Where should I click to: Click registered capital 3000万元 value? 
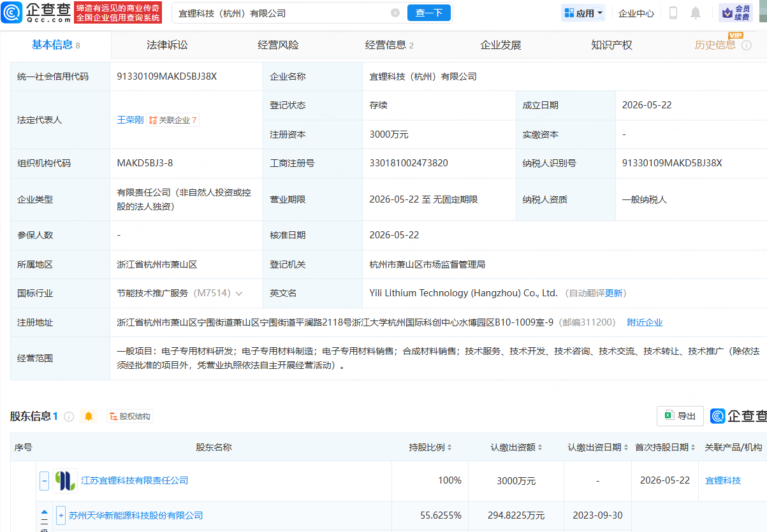388,134
